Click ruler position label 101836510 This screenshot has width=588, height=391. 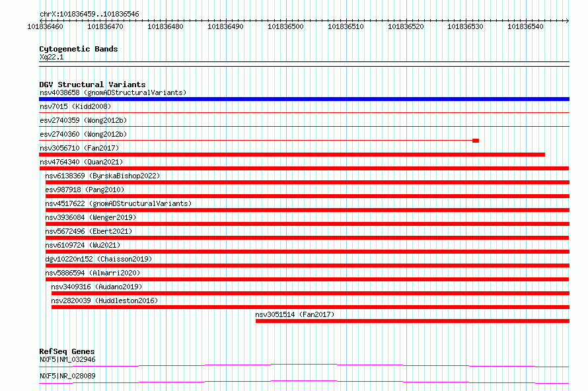pos(346,26)
